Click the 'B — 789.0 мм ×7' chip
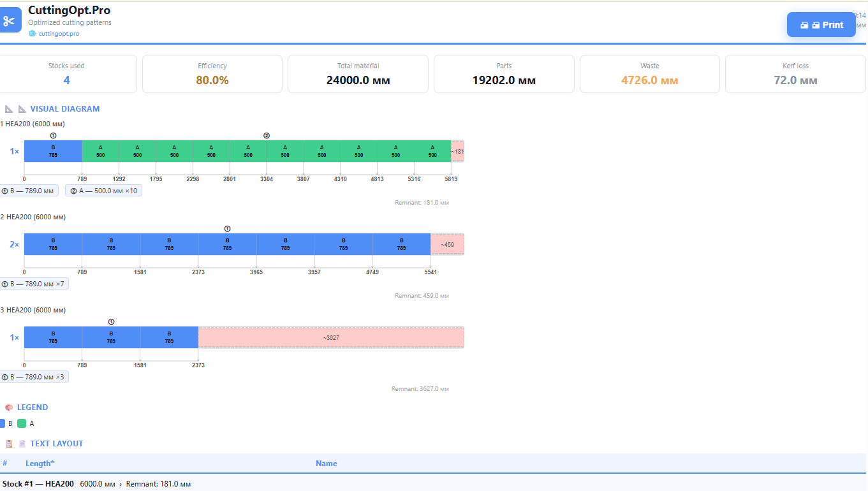 click(34, 284)
